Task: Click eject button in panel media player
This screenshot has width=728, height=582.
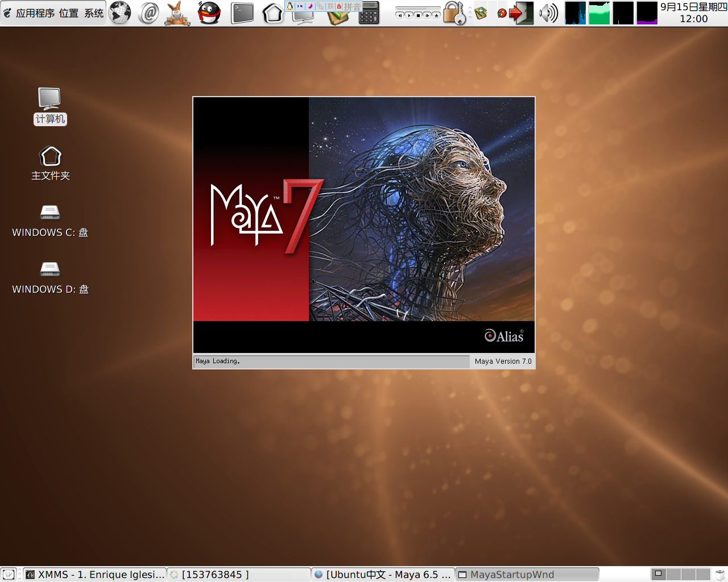Action: (x=437, y=15)
